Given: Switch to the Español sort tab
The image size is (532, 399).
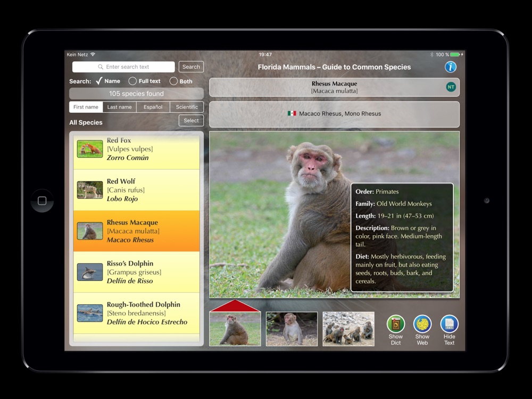Looking at the screenshot, I should point(153,107).
